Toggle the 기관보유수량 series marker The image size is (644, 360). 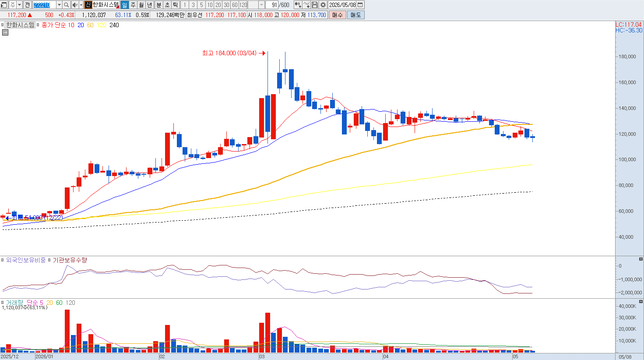click(49, 260)
